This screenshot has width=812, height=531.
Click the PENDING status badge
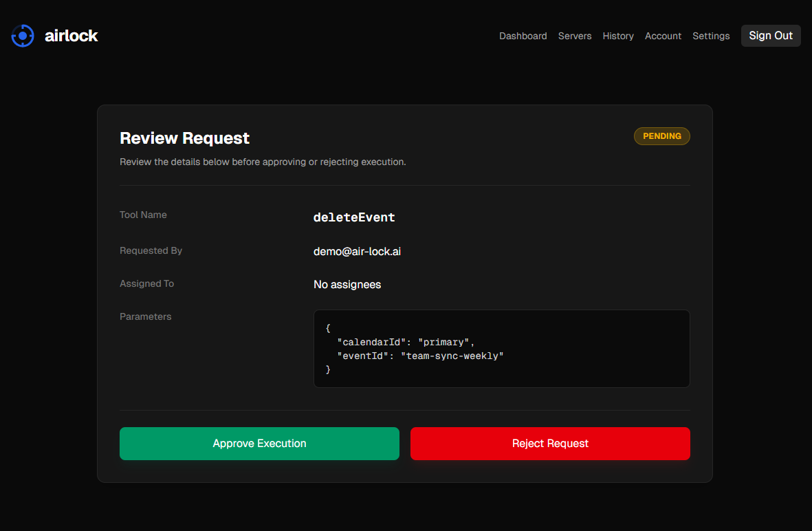[662, 136]
